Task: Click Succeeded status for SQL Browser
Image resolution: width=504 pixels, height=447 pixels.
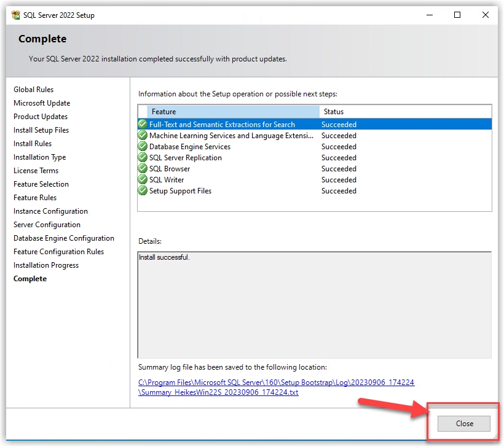Action: pos(339,169)
